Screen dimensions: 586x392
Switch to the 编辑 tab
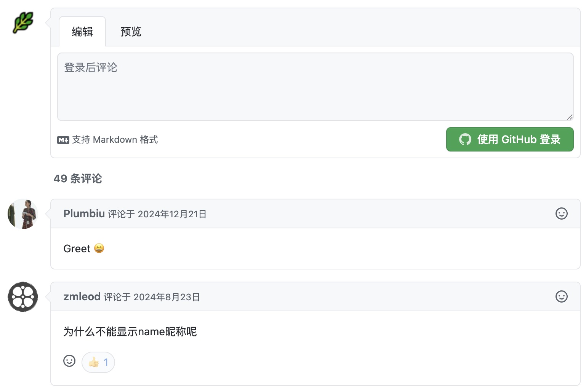click(x=82, y=32)
